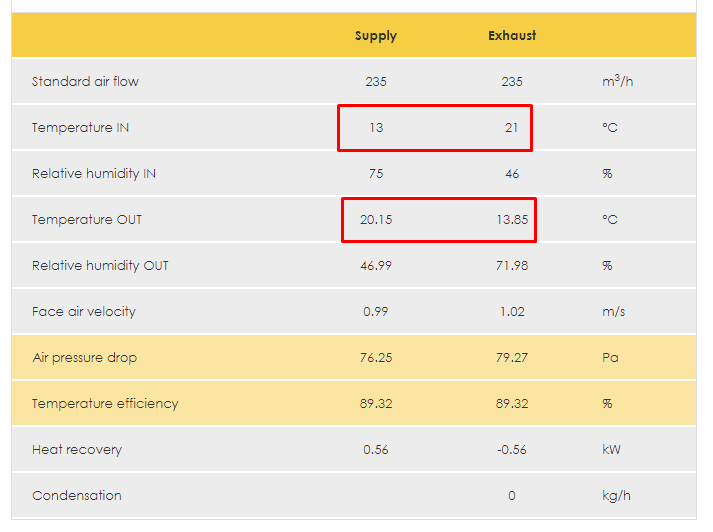
Task: Select the Supply temperature efficiency value 89.32
Action: 376,404
